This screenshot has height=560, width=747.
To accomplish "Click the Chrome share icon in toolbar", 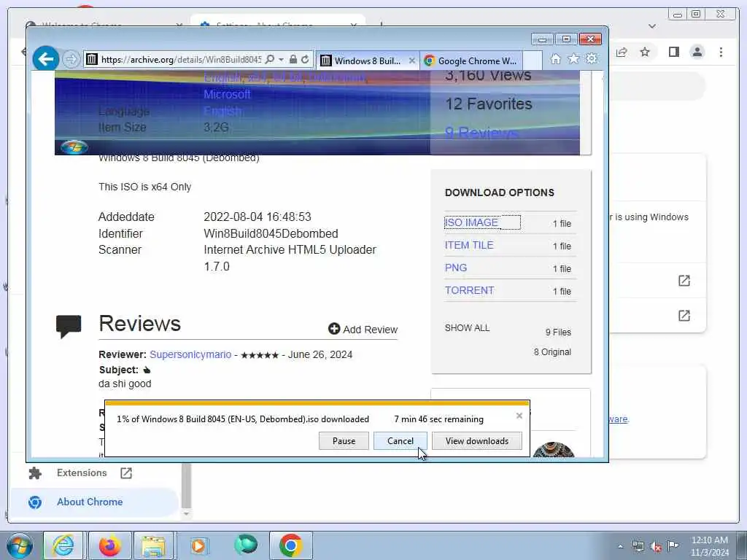I will tap(622, 52).
